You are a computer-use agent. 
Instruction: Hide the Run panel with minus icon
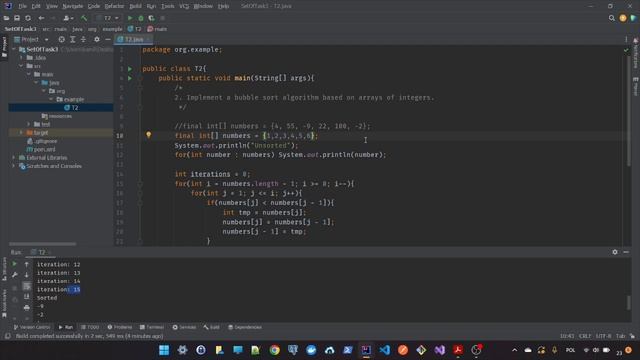[626, 252]
